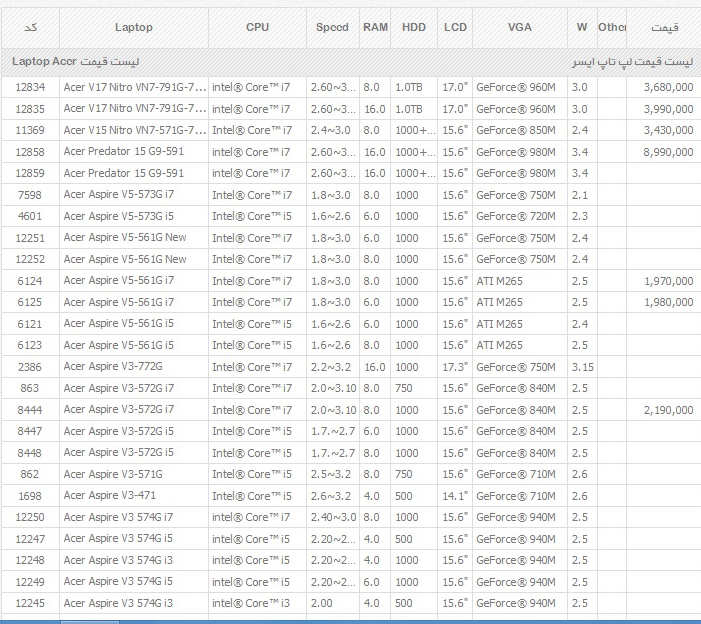Select product code 8444
Image resolution: width=701 pixels, height=624 pixels.
pyautogui.click(x=30, y=410)
